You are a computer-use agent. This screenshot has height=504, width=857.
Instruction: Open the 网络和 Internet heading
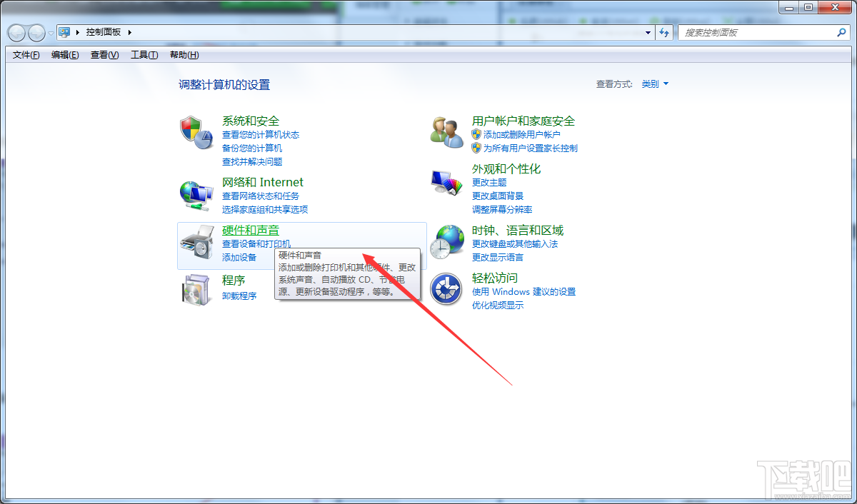(263, 182)
